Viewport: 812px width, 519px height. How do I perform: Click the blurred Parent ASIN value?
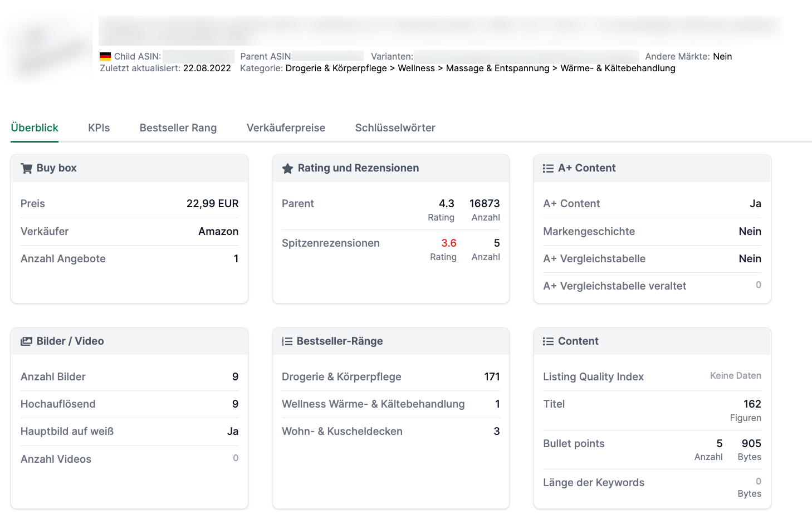tap(328, 56)
